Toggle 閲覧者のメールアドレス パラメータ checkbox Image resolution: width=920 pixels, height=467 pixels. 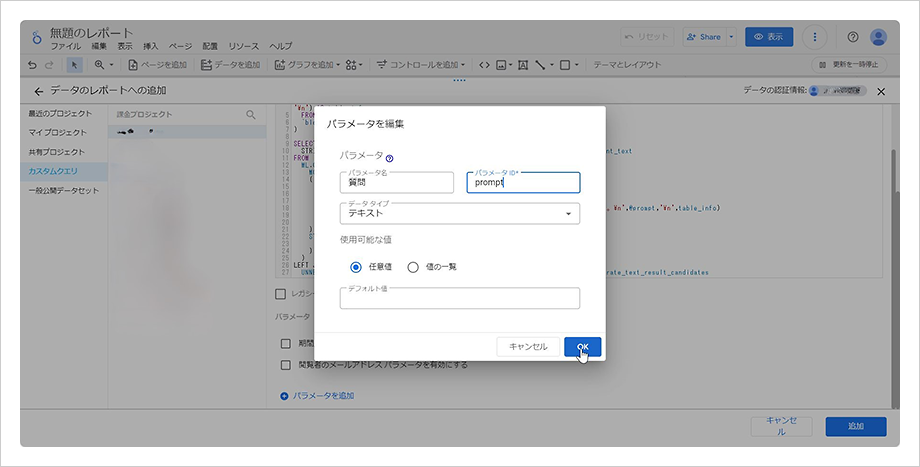point(286,365)
